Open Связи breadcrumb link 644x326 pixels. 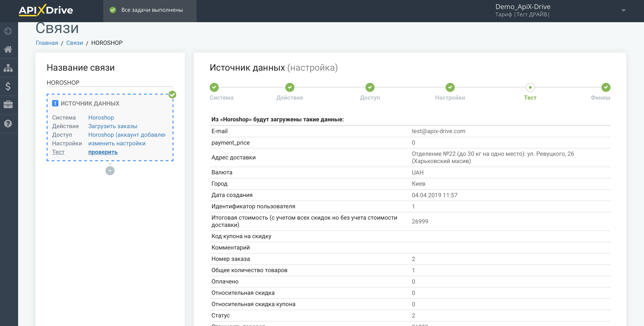74,43
